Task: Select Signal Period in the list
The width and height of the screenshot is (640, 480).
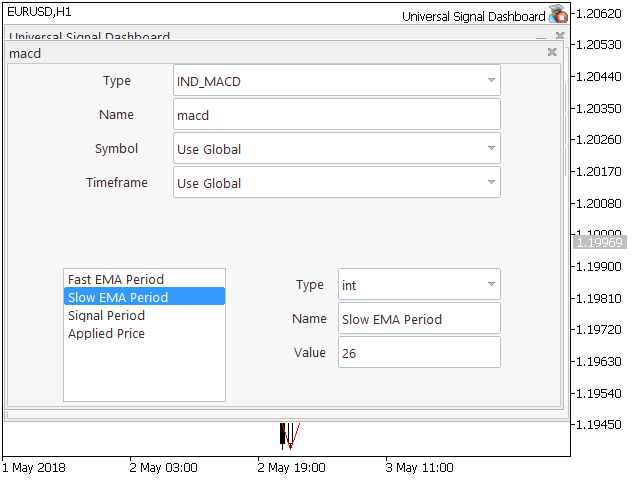Action: point(144,315)
